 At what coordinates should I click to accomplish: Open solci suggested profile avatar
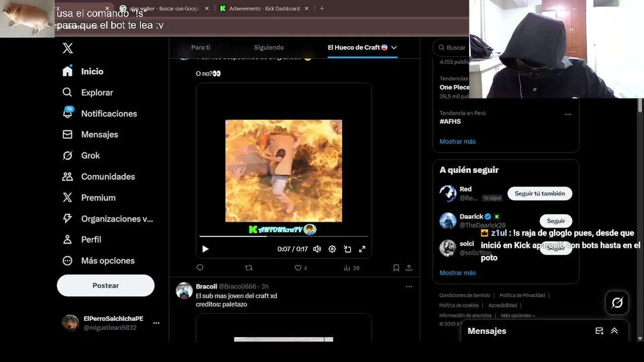tap(448, 248)
